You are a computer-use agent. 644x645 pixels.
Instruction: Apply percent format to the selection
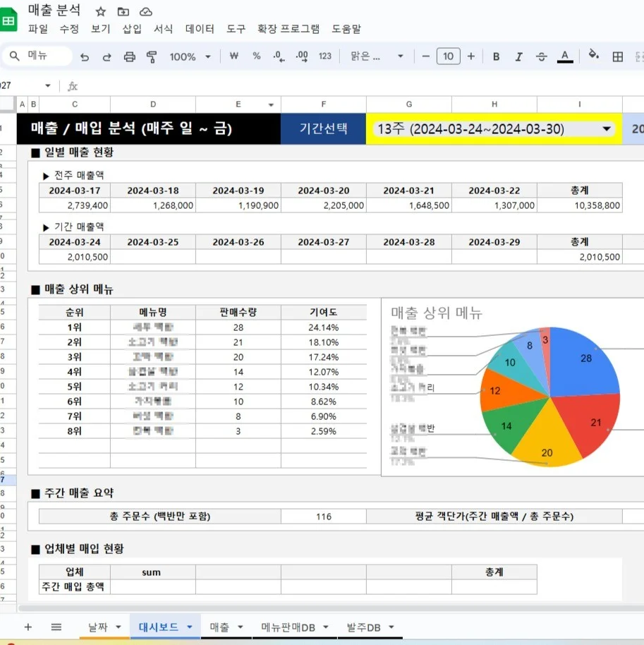point(257,56)
